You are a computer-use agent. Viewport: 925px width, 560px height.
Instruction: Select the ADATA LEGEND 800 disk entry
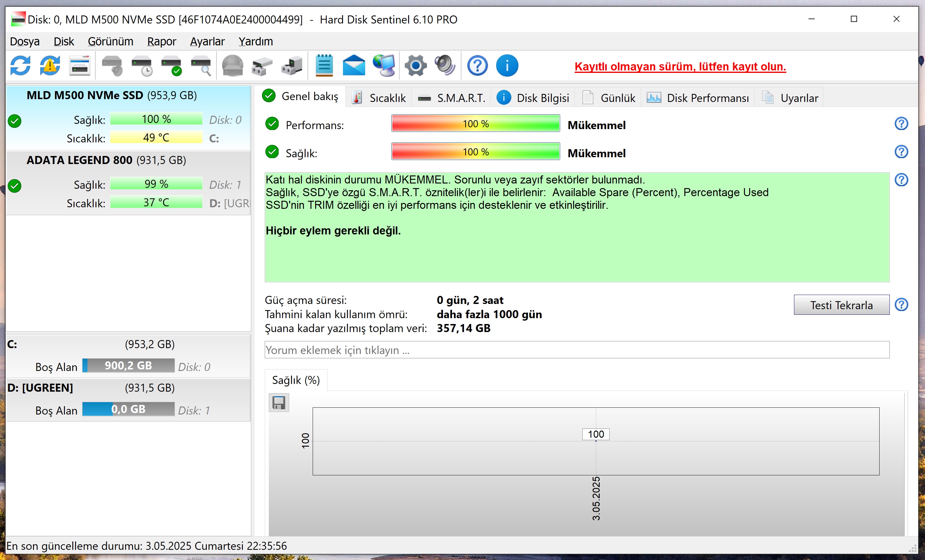(x=129, y=183)
